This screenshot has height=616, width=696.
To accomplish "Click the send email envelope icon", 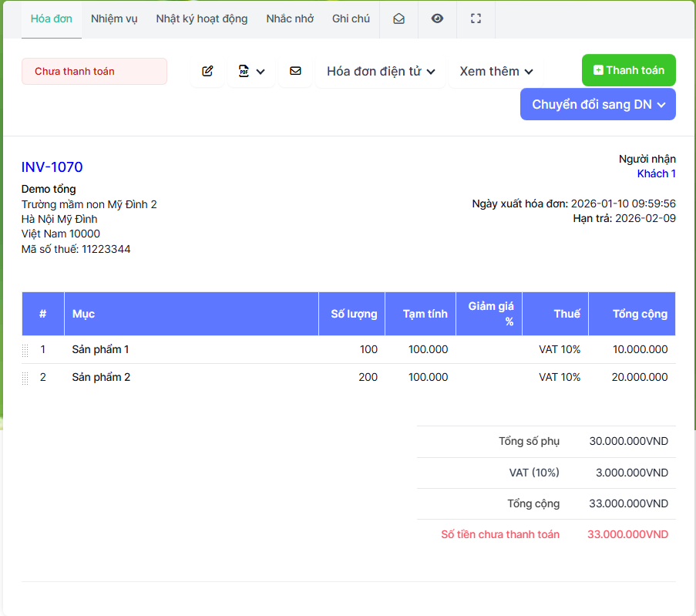I will [295, 71].
